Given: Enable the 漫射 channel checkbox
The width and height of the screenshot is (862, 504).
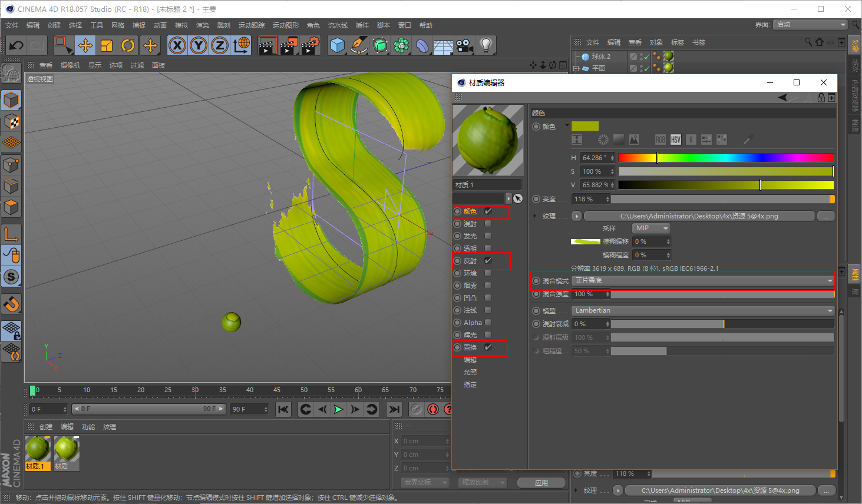Looking at the screenshot, I should (x=488, y=224).
